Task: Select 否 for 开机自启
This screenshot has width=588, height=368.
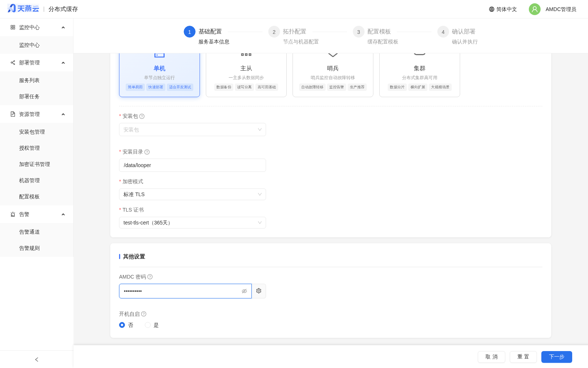Action: point(122,325)
